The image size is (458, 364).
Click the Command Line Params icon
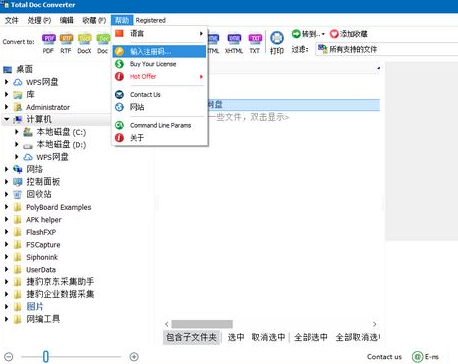pyautogui.click(x=119, y=125)
